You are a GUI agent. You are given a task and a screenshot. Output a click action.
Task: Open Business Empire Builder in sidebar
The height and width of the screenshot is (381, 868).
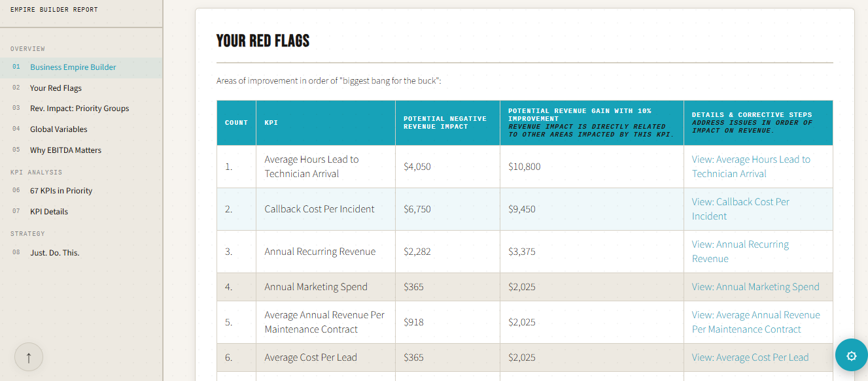click(73, 67)
